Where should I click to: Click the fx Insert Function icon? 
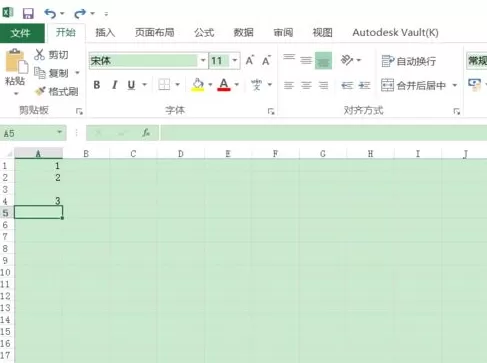(x=146, y=133)
